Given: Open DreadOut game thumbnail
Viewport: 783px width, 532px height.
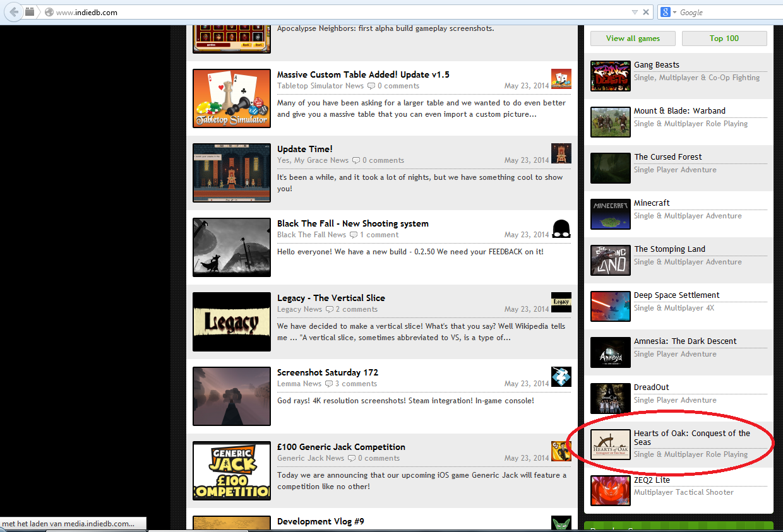Looking at the screenshot, I should pos(611,399).
